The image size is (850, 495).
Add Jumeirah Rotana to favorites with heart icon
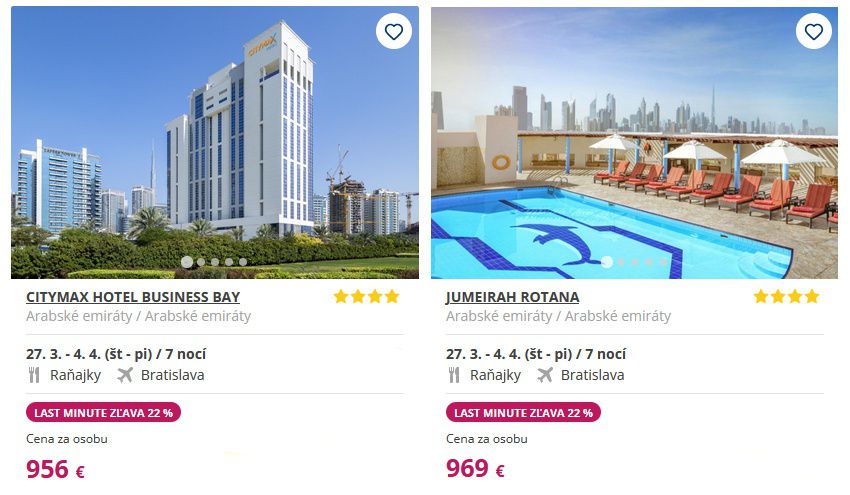pos(813,32)
